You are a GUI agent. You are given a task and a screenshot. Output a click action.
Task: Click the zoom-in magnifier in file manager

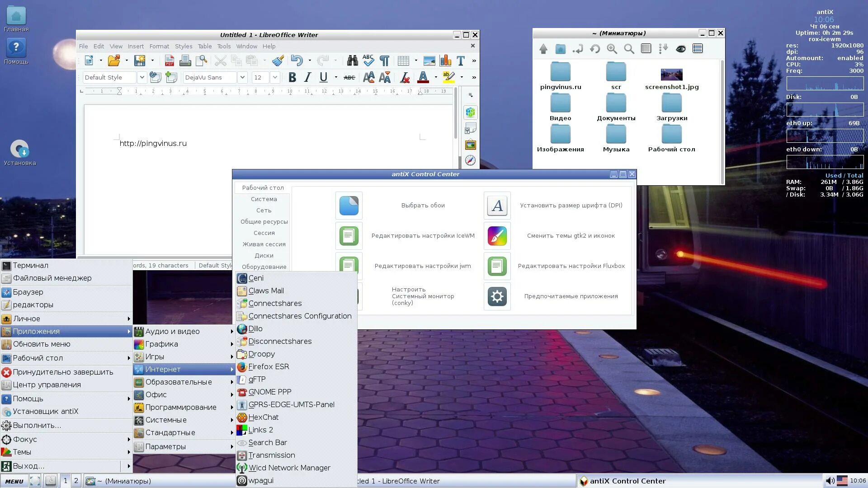[x=612, y=49]
